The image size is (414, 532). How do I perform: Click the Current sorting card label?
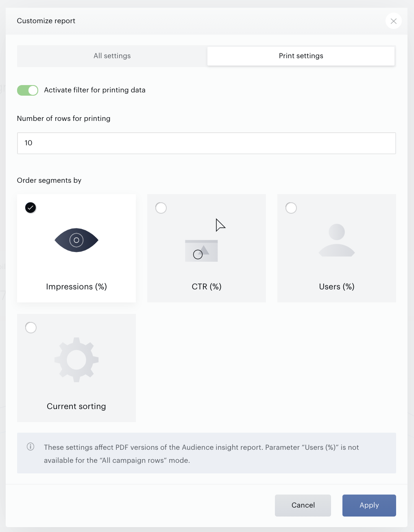76,406
